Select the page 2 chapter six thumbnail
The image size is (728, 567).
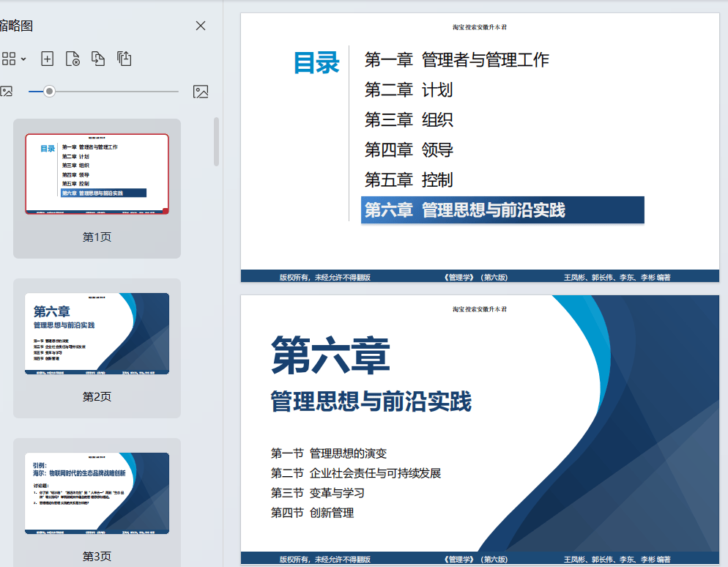(97, 333)
